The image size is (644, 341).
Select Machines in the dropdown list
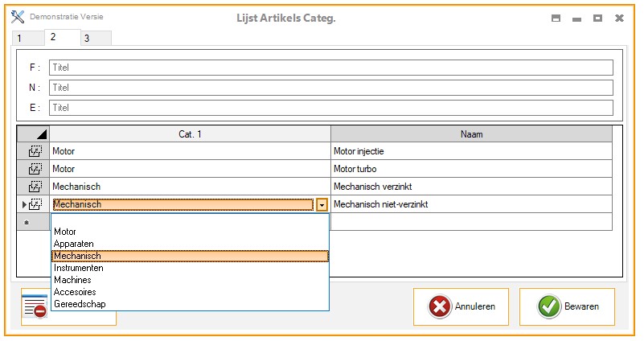click(x=72, y=280)
